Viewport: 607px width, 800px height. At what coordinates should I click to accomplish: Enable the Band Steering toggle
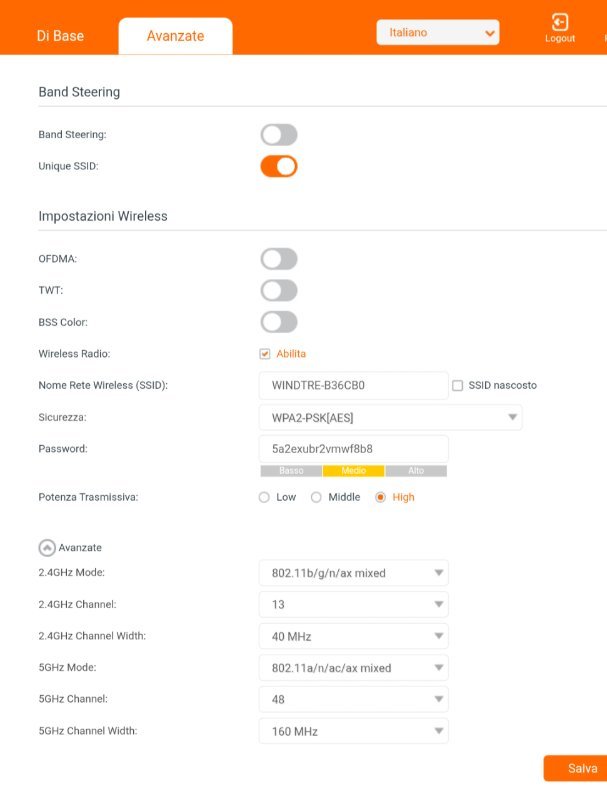coord(279,135)
